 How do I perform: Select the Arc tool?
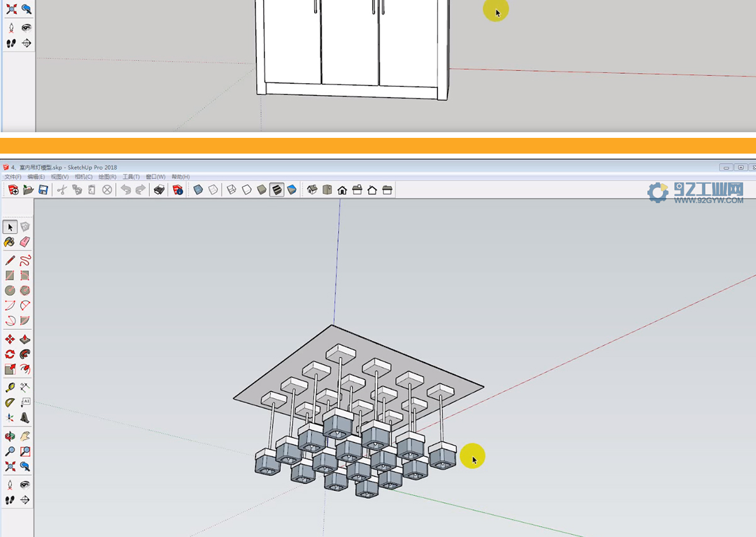click(x=10, y=306)
